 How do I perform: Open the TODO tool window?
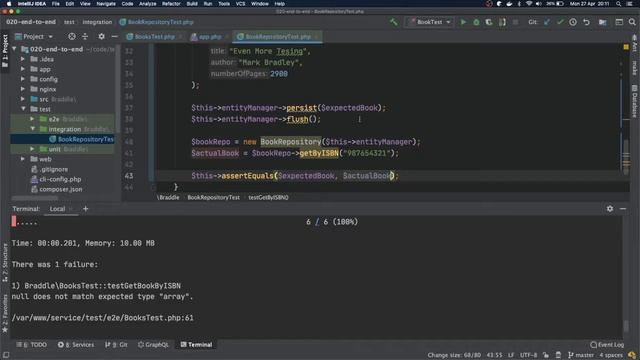point(32,345)
